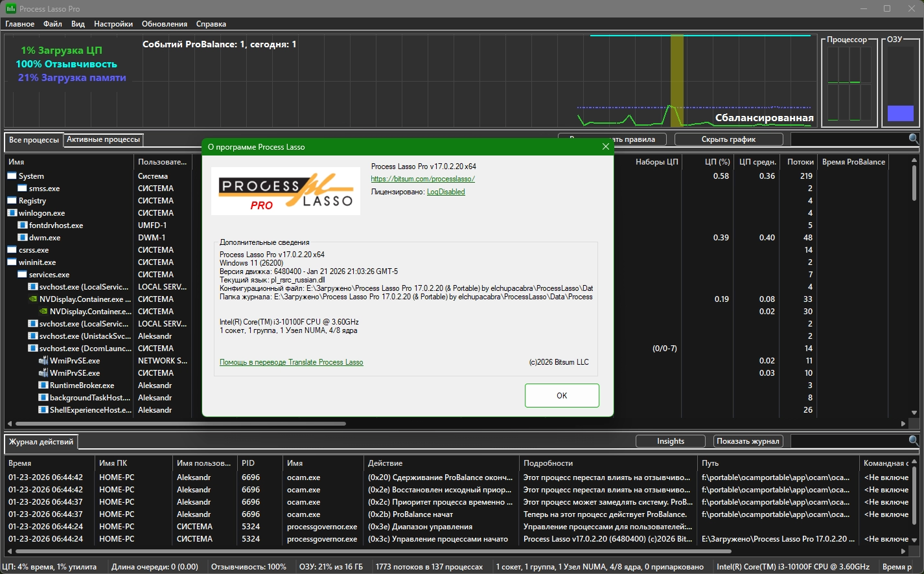Select the "(0x3e) Диапазон управления" log entry
This screenshot has width=924, height=574.
[x=457, y=527]
